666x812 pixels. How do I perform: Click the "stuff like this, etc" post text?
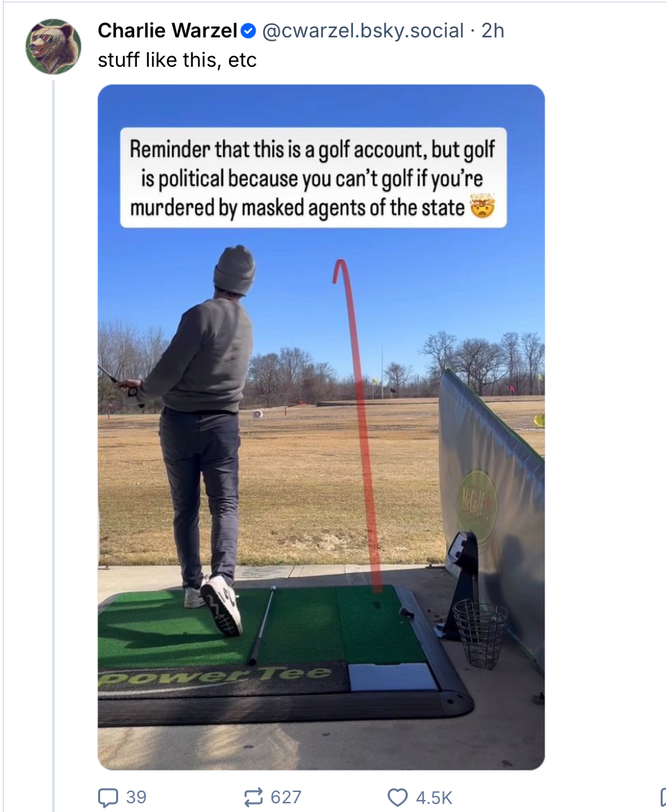coord(177,60)
